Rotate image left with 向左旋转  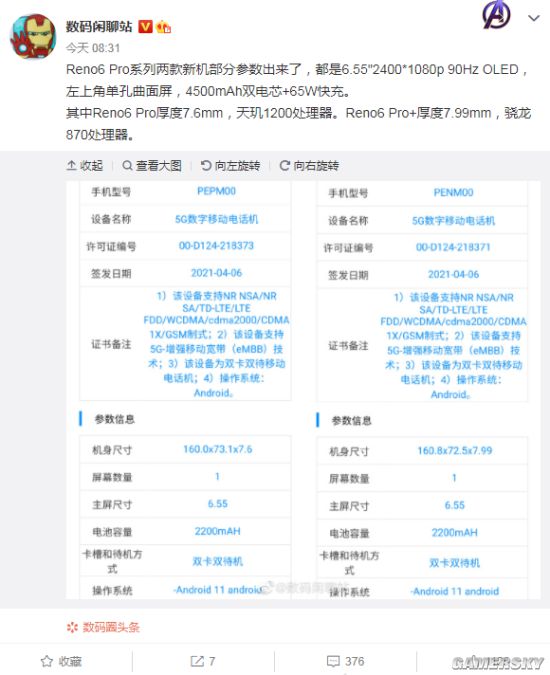point(230,166)
